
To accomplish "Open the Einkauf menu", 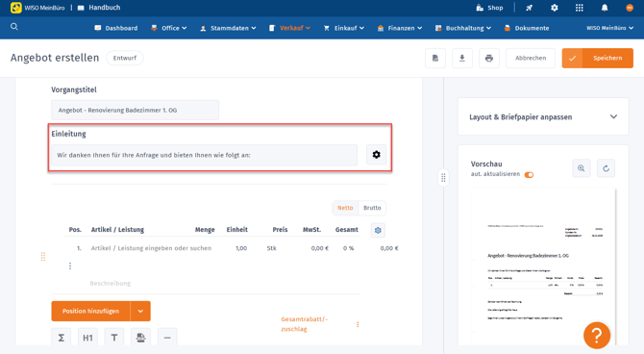I will tap(344, 28).
